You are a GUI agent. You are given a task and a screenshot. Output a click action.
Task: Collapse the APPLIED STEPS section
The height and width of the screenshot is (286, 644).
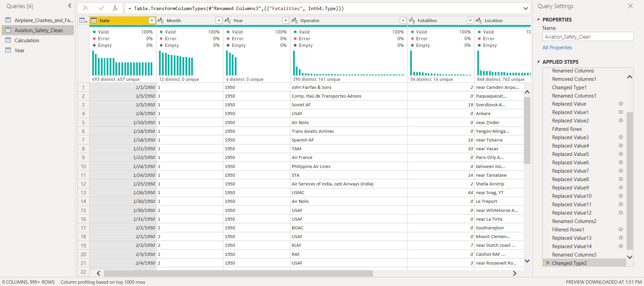pyautogui.click(x=538, y=62)
